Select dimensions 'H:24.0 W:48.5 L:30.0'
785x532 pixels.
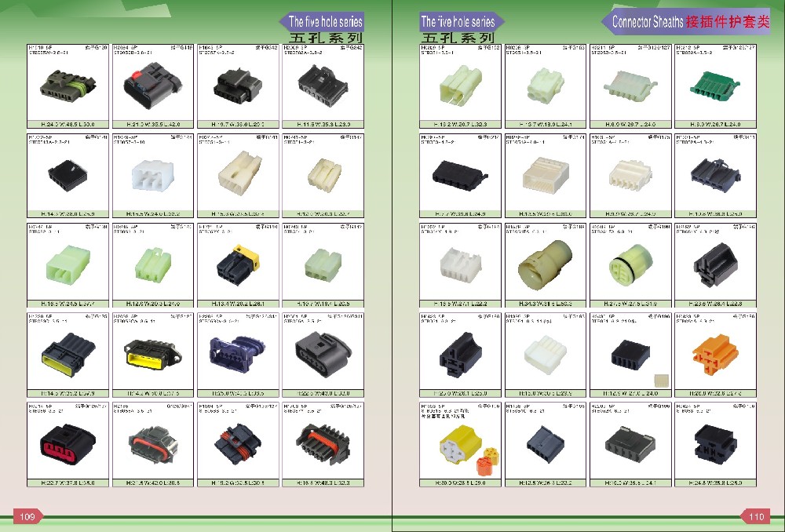click(x=68, y=124)
